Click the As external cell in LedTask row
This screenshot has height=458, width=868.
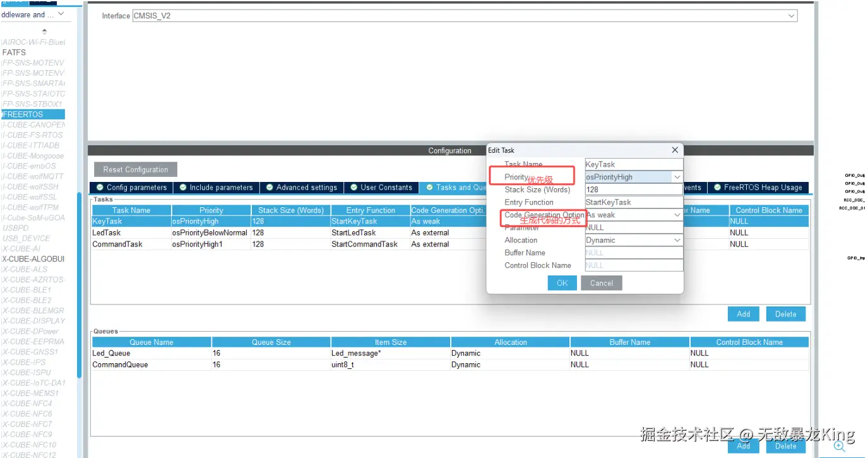pyautogui.click(x=448, y=232)
